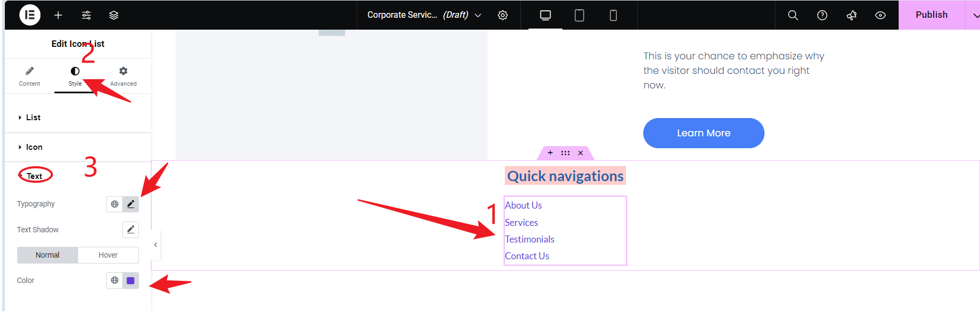Expand the List section

[78, 118]
